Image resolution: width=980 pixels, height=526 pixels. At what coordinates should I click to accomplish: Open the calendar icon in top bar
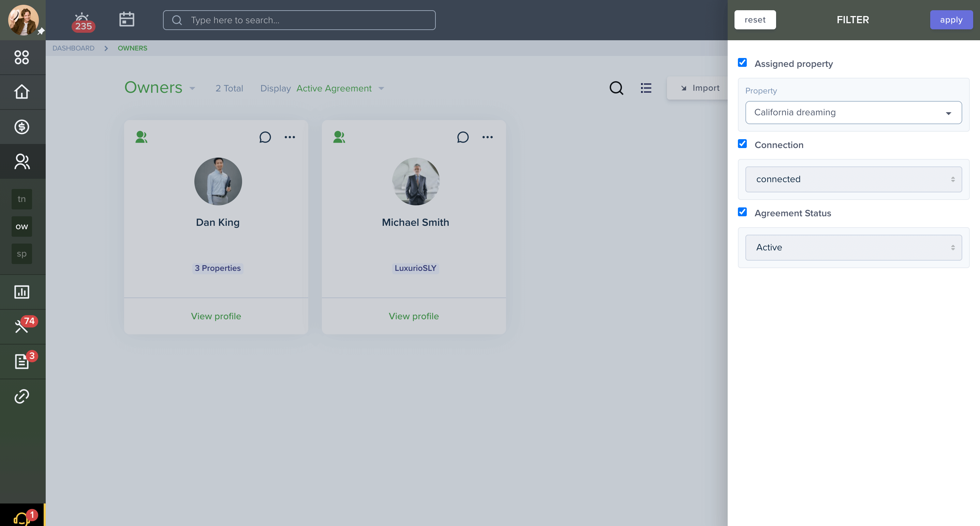[127, 19]
